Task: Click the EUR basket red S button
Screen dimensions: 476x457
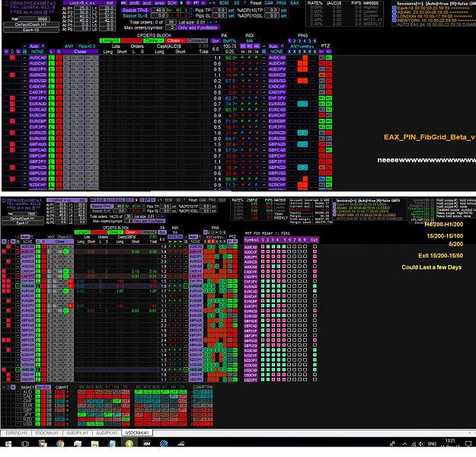Action: pyautogui.click(x=43, y=406)
